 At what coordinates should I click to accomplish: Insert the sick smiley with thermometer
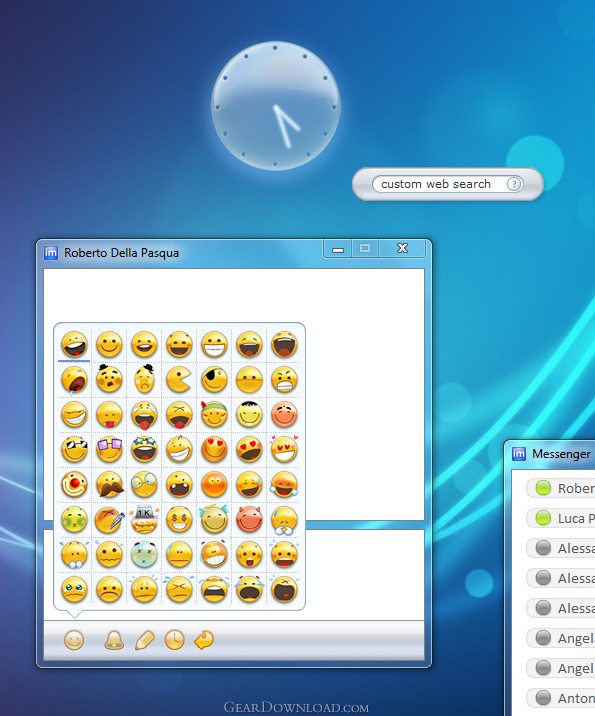click(x=109, y=520)
